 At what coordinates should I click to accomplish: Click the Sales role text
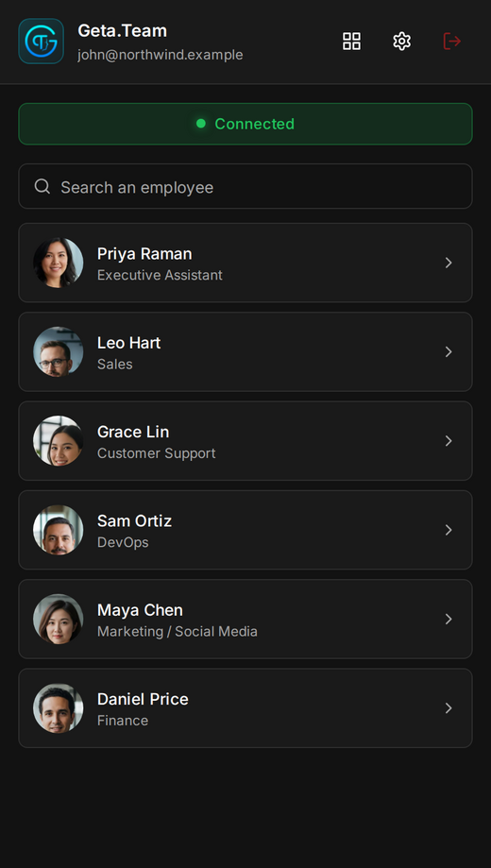click(x=114, y=365)
